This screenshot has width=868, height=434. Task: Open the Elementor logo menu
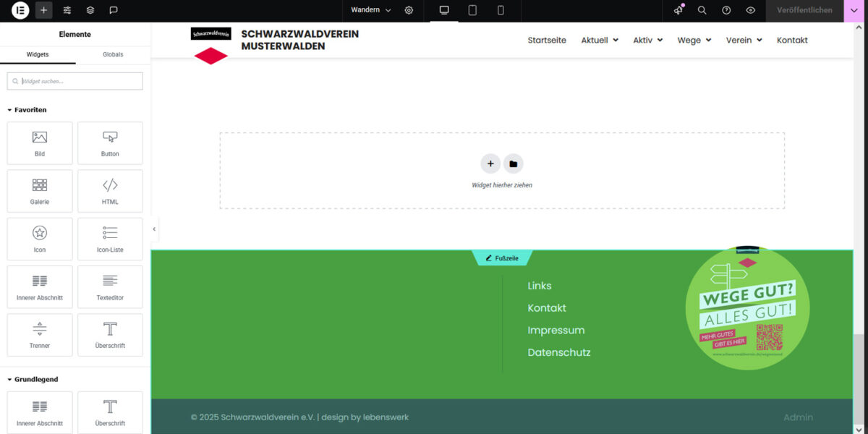(x=20, y=10)
